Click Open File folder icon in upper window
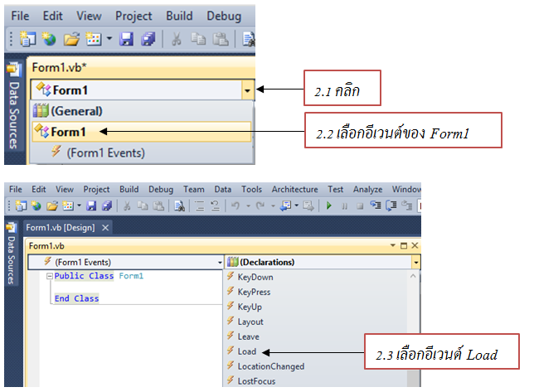 [71, 39]
